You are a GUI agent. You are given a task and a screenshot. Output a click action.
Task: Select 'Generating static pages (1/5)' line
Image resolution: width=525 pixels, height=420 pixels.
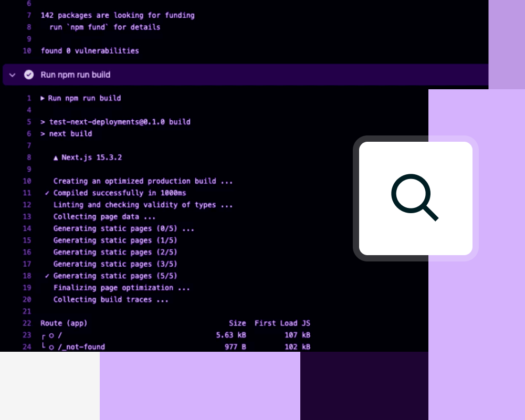[115, 240]
